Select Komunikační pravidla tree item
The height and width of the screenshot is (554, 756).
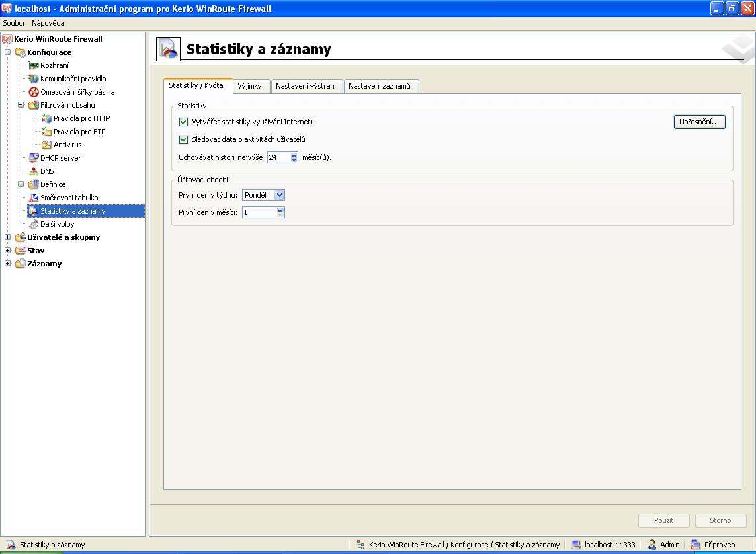coord(73,79)
